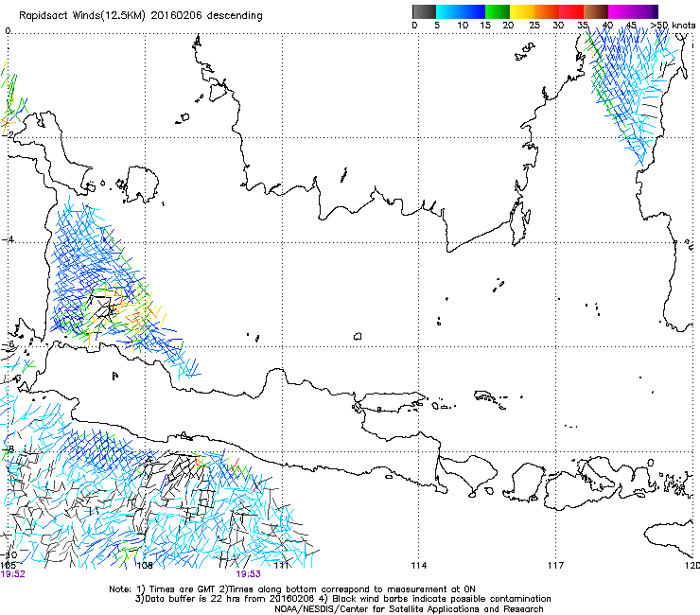Image resolution: width=700 pixels, height=615 pixels.
Task: Select the green 15–20 knots color swatch
Action: [498, 11]
